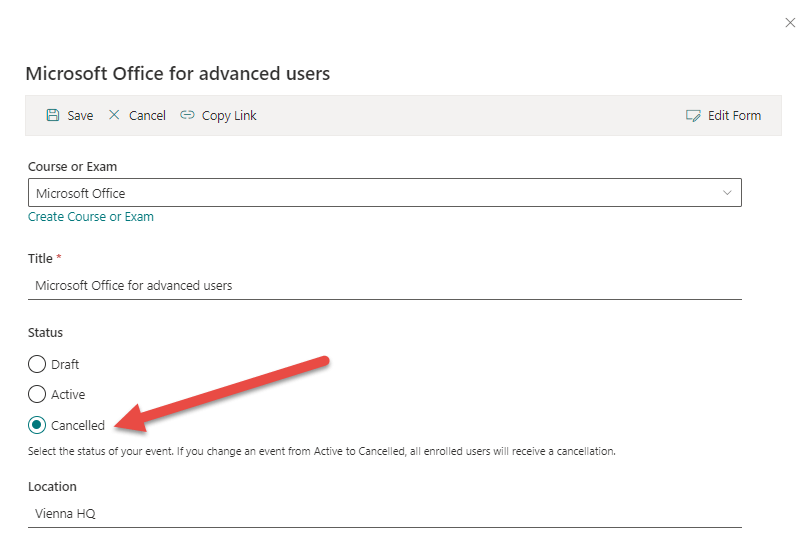Open the Course or Exam dropdown
Viewport: 811px width, 539px height.
pyautogui.click(x=385, y=193)
